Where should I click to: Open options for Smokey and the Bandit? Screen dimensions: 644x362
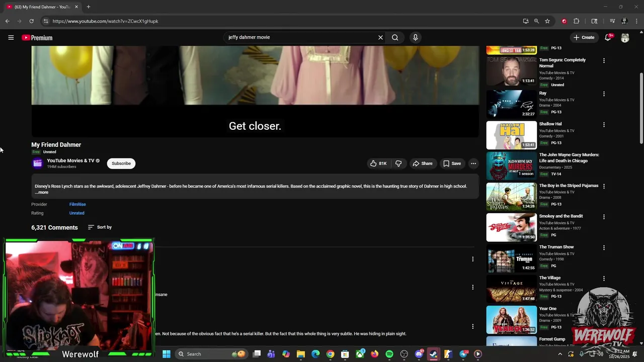click(x=604, y=217)
